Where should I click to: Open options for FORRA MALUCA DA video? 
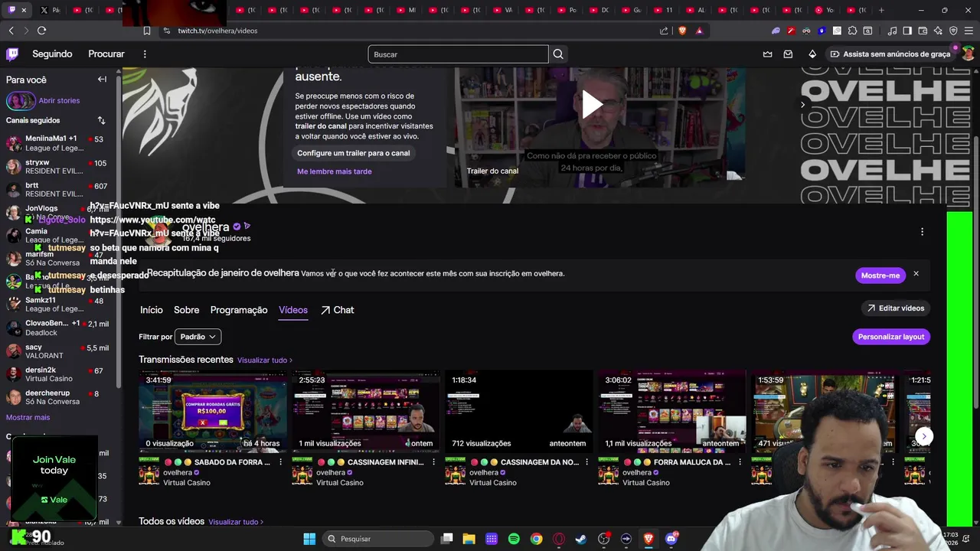coord(740,462)
